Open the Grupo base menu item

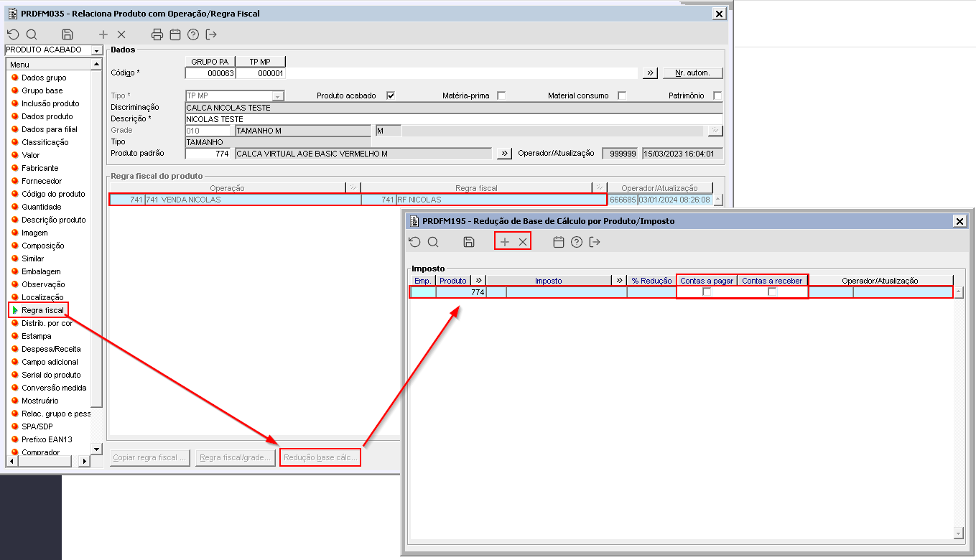point(42,90)
